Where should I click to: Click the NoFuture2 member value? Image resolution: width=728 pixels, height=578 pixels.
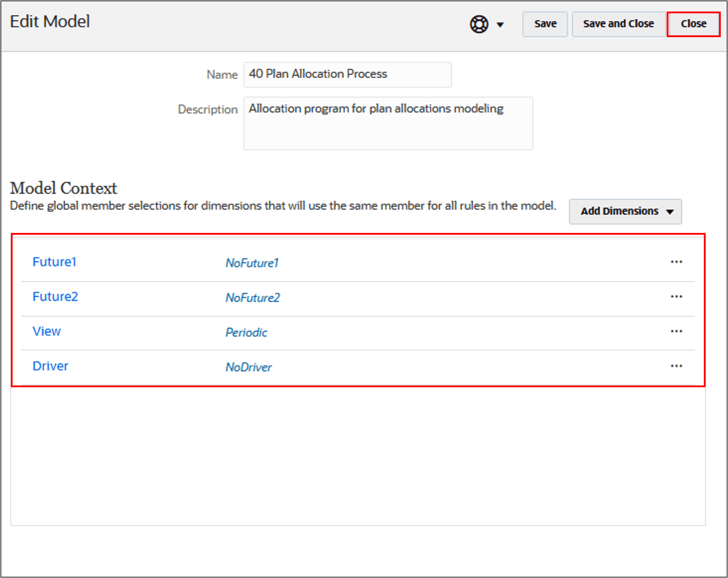253,297
